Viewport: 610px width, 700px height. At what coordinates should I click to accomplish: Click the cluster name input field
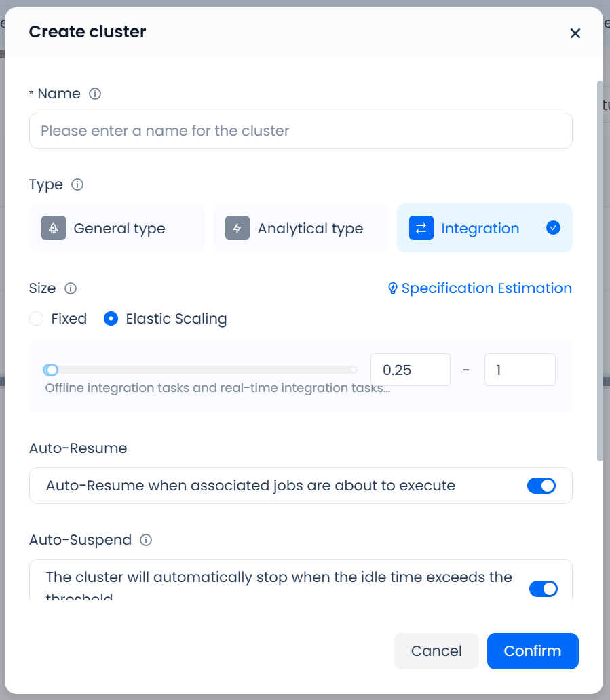(301, 130)
